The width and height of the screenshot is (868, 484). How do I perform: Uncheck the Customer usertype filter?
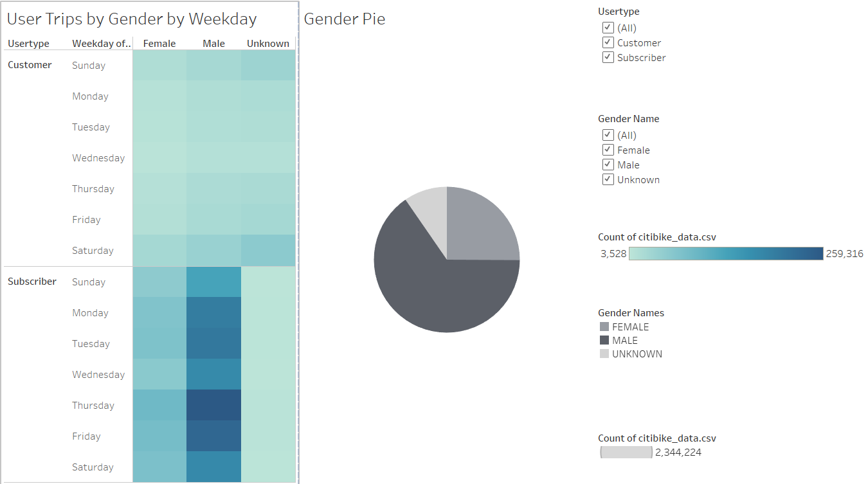point(608,42)
